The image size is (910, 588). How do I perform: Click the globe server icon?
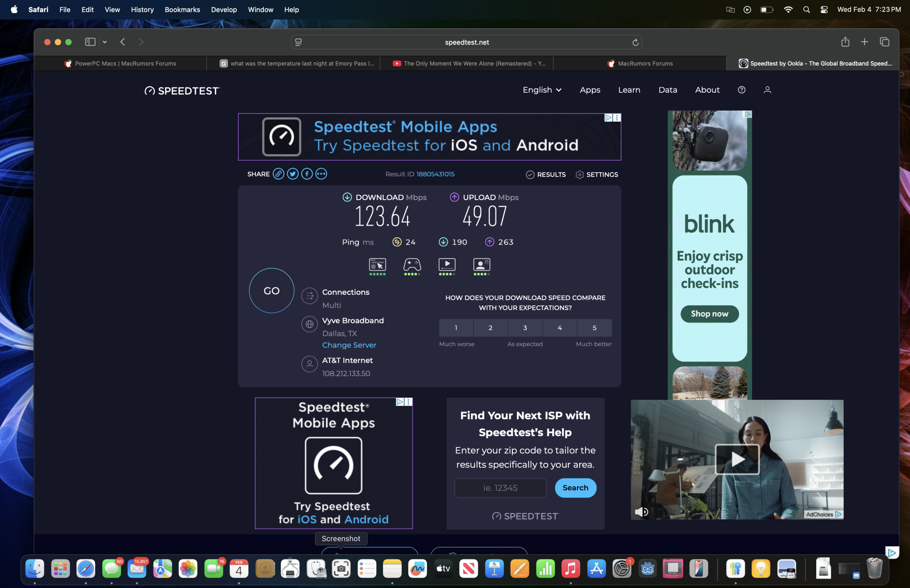[x=309, y=324]
